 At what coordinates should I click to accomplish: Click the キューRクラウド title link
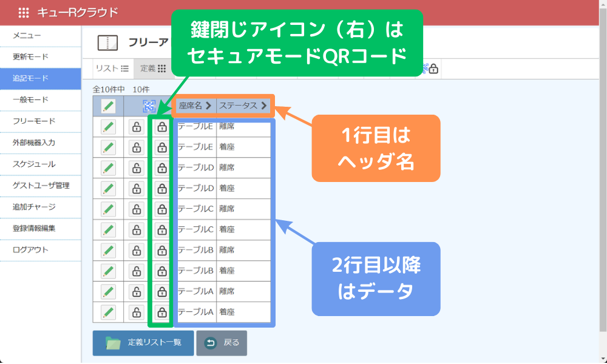click(x=78, y=13)
